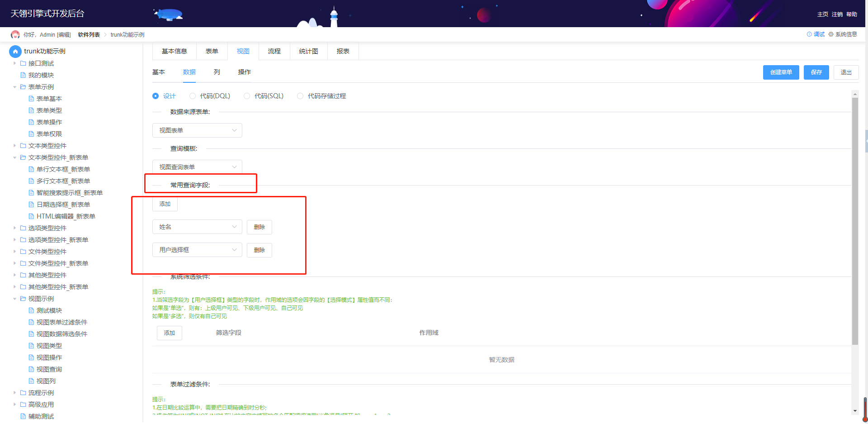
Task: Open the 列 sub-tab
Action: click(x=217, y=72)
